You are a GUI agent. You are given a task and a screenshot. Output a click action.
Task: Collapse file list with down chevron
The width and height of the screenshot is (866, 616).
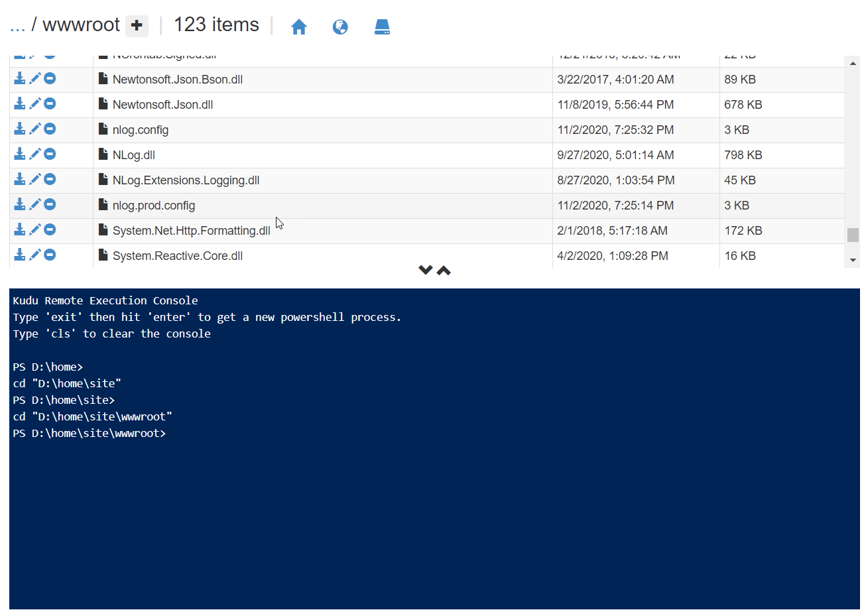[x=426, y=270]
